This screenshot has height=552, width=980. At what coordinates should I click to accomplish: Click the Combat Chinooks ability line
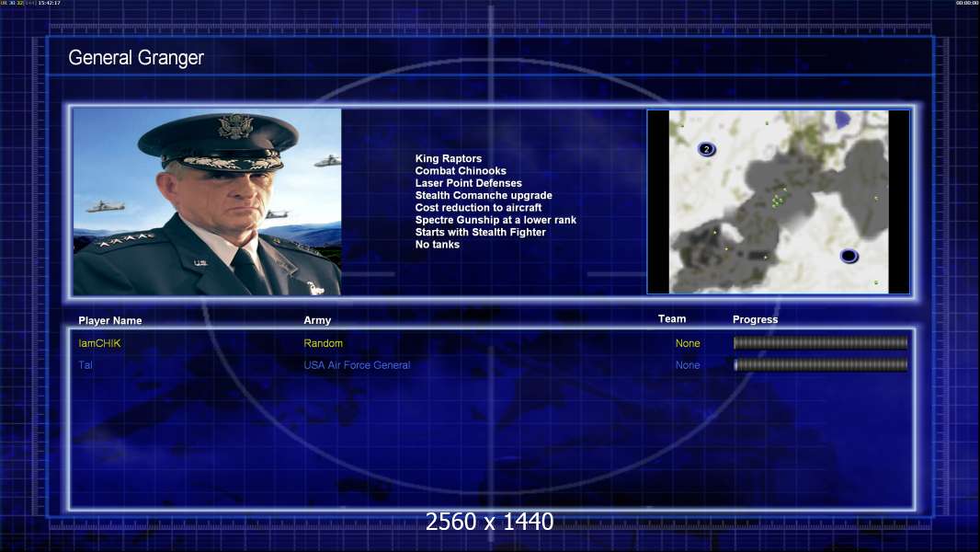point(461,171)
